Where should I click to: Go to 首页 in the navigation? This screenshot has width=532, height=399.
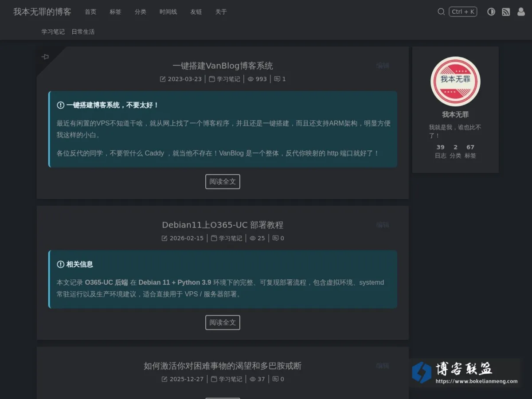pos(90,12)
